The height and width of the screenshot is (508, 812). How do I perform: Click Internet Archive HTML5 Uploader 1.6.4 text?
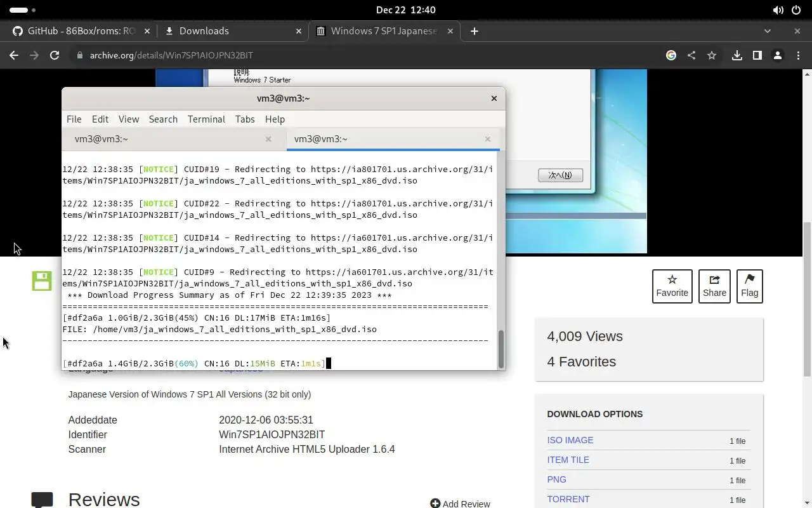click(x=307, y=449)
